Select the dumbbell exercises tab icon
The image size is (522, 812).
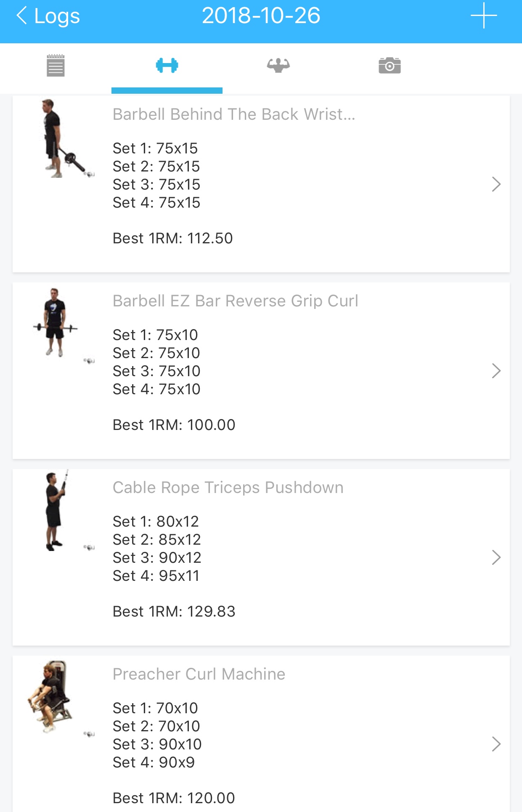[x=167, y=66]
